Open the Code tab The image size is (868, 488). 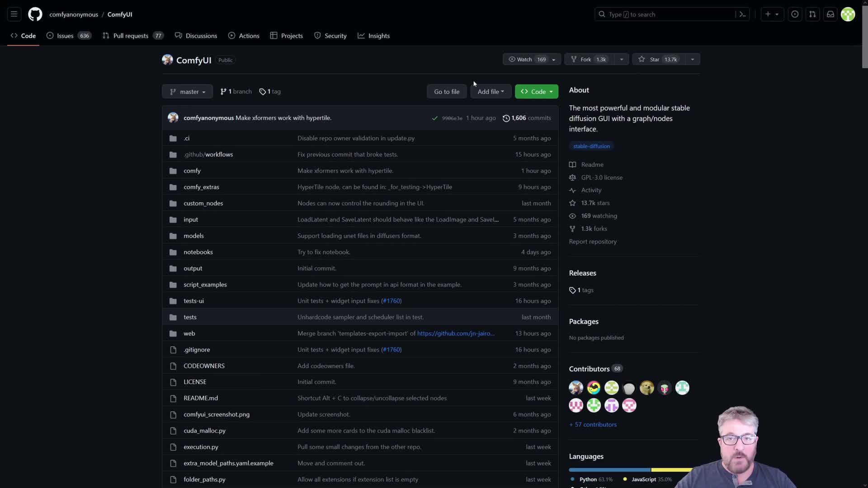pos(23,36)
